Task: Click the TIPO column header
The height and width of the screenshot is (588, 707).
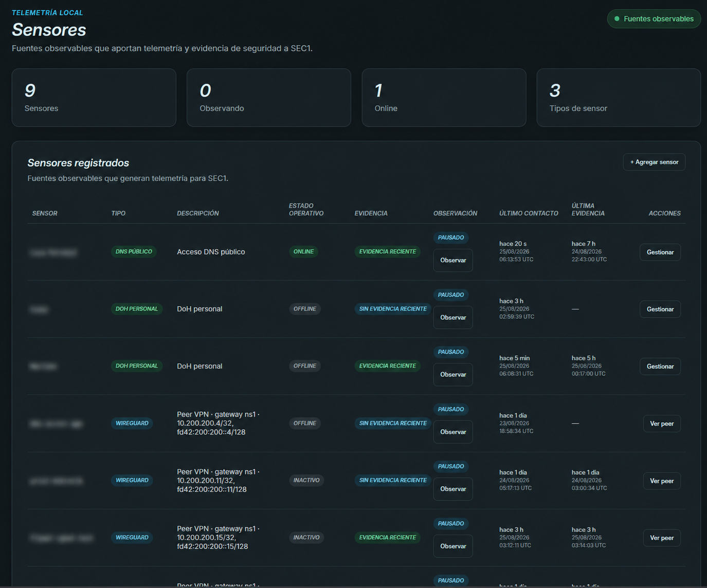Action: point(118,213)
